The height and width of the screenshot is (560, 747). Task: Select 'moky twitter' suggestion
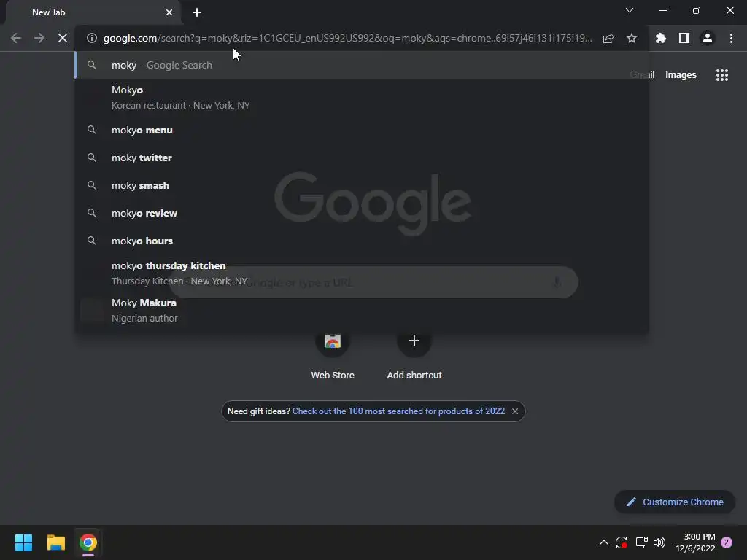point(362,157)
